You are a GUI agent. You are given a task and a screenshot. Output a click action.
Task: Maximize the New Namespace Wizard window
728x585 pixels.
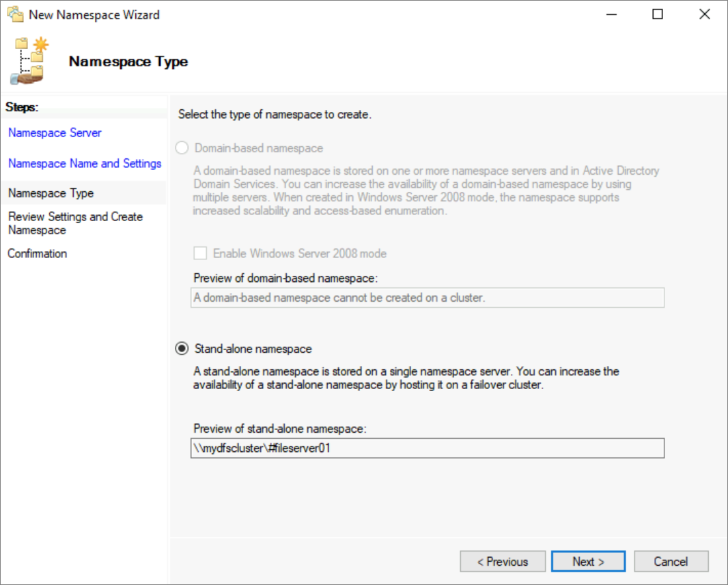pos(658,14)
